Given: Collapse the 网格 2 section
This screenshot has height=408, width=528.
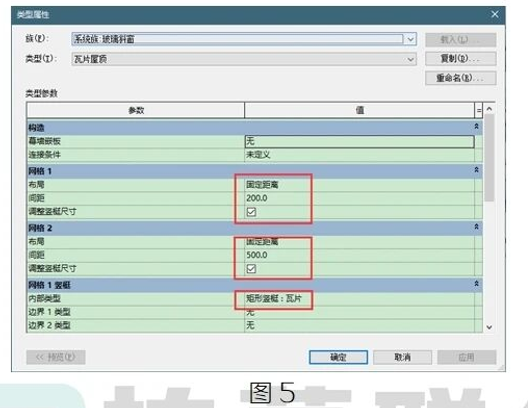Looking at the screenshot, I should [476, 227].
